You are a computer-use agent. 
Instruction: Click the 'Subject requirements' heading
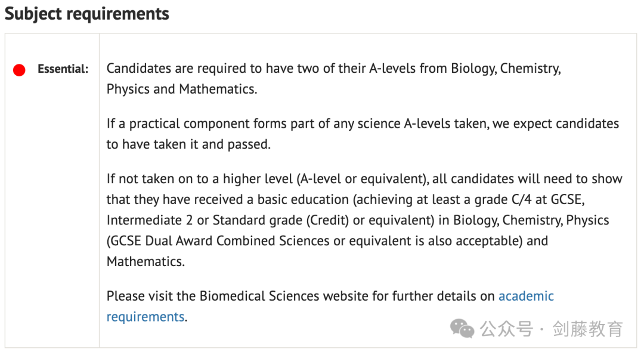[x=86, y=14]
